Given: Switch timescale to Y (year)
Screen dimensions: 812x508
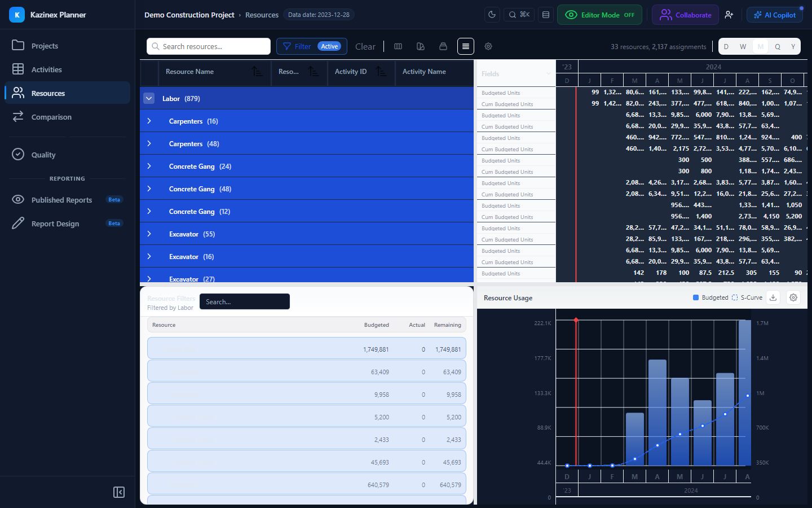Looking at the screenshot, I should point(793,46).
